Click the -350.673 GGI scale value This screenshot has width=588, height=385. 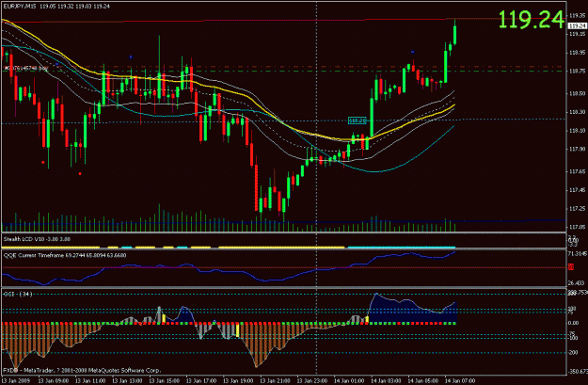[x=578, y=372]
